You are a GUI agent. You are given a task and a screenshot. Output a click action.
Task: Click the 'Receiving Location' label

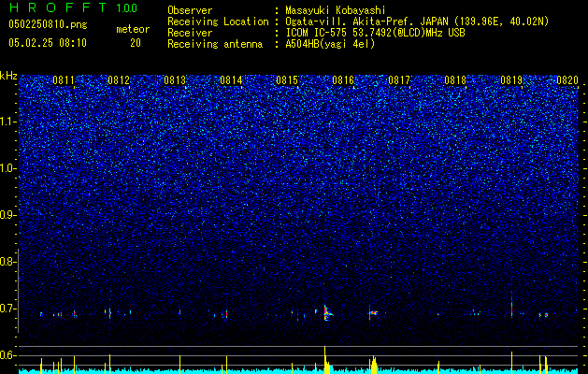[x=218, y=22]
